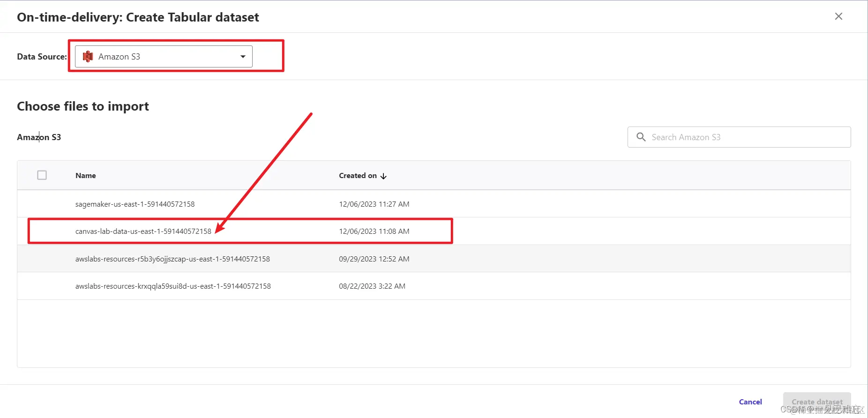Click date 08/22/2023 3:22 AM
This screenshot has width=868, height=418.
tap(372, 286)
